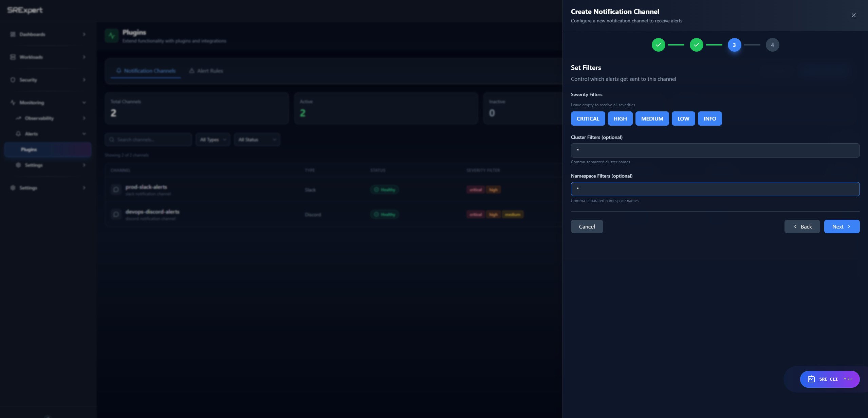Viewport: 868px width, 418px height.
Task: Open the All Types dropdown
Action: point(213,139)
